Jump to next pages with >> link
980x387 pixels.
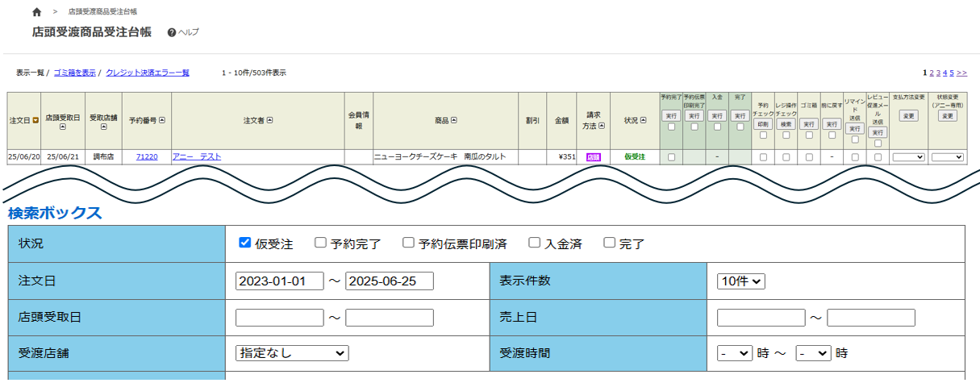pos(961,73)
